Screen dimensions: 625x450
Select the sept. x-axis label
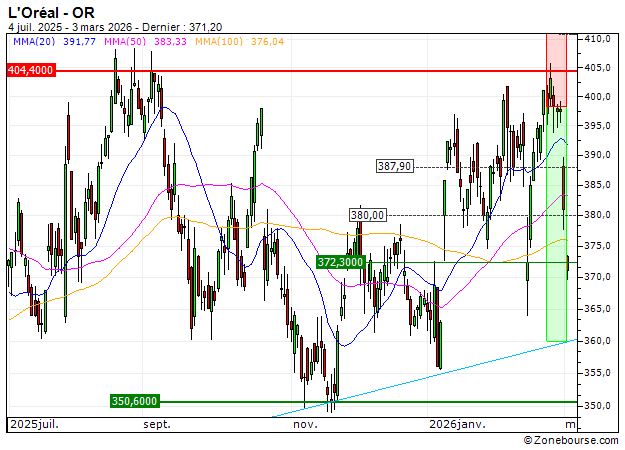(x=155, y=424)
